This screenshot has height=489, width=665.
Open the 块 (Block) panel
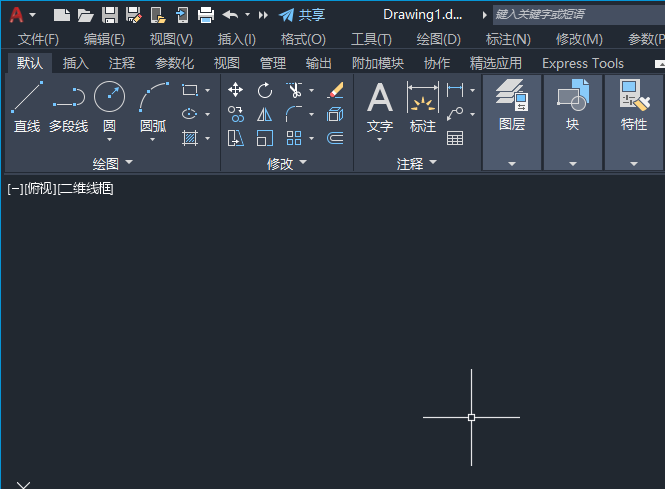(573, 123)
